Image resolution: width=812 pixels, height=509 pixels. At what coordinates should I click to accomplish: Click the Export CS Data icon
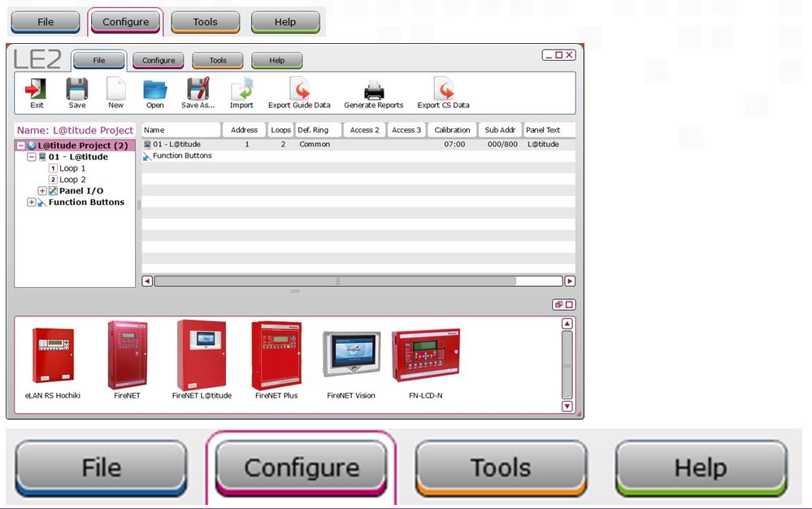tap(443, 89)
